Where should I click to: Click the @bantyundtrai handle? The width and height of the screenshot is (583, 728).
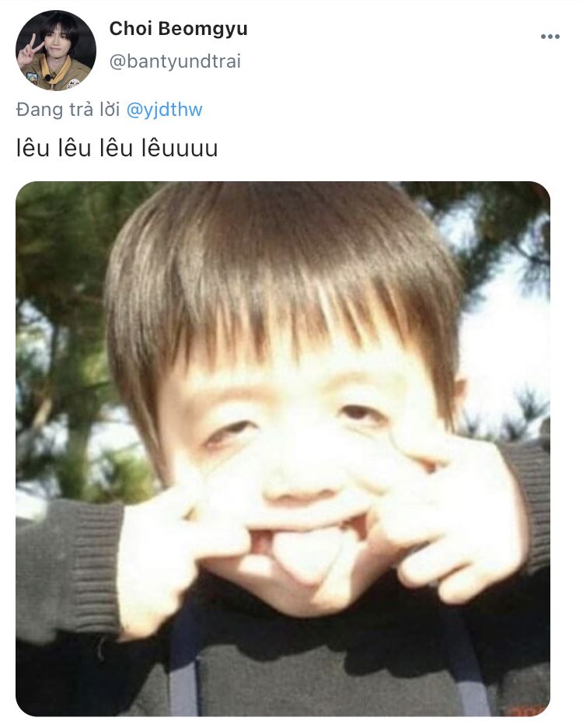(x=175, y=61)
